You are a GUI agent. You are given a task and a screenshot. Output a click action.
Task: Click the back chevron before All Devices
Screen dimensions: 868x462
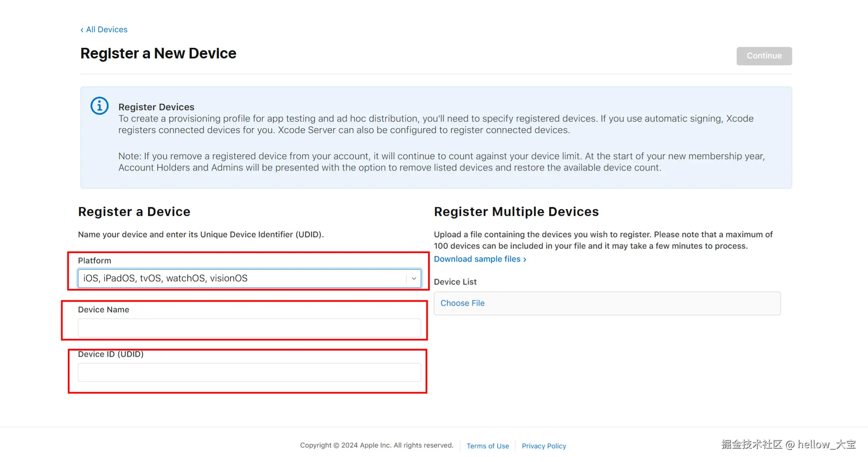click(x=82, y=30)
